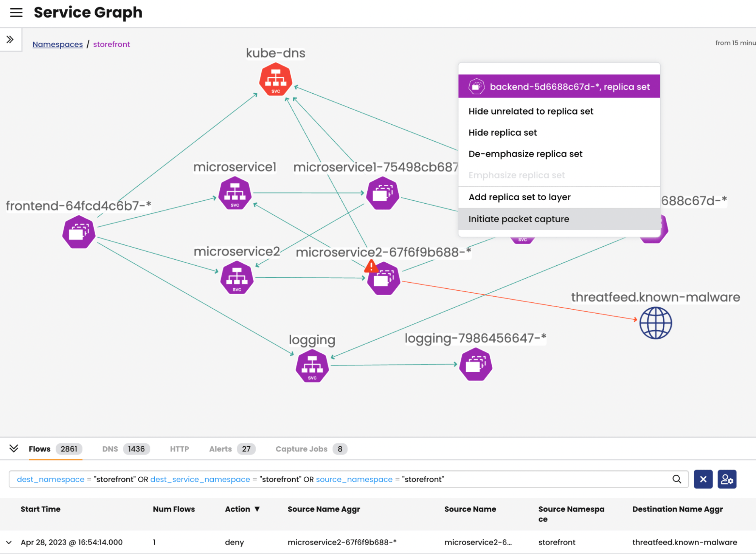This screenshot has width=756, height=554.
Task: Click the Source Name Aggr column header
Action: tap(324, 509)
